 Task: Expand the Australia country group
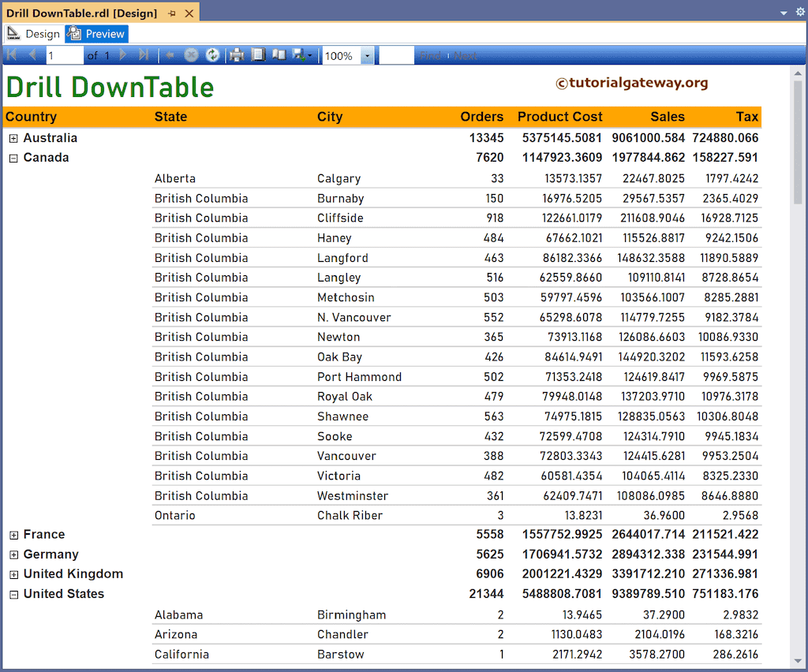click(13, 137)
